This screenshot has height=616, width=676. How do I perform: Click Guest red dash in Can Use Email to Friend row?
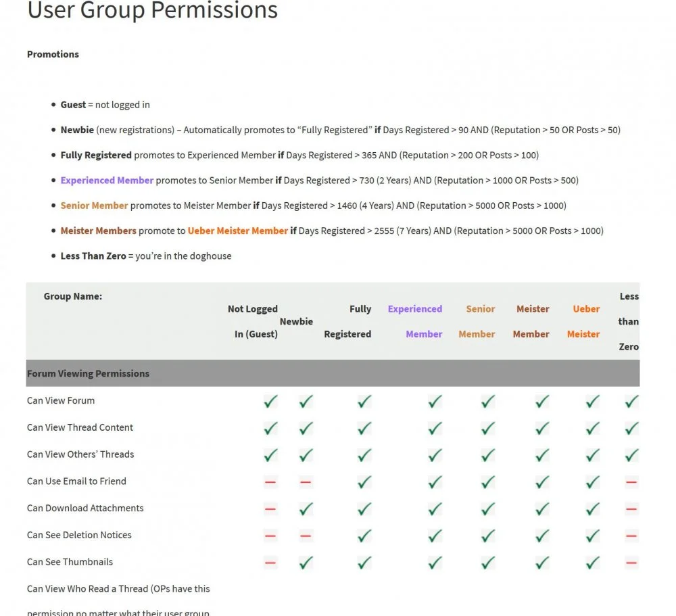click(270, 482)
